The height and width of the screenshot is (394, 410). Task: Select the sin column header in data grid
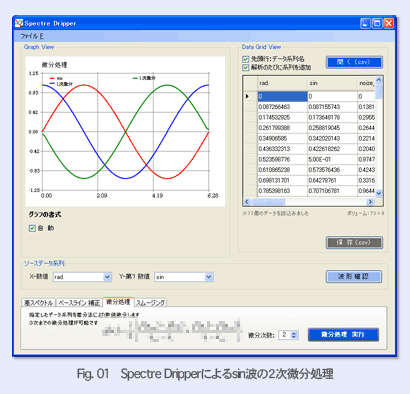click(x=332, y=83)
